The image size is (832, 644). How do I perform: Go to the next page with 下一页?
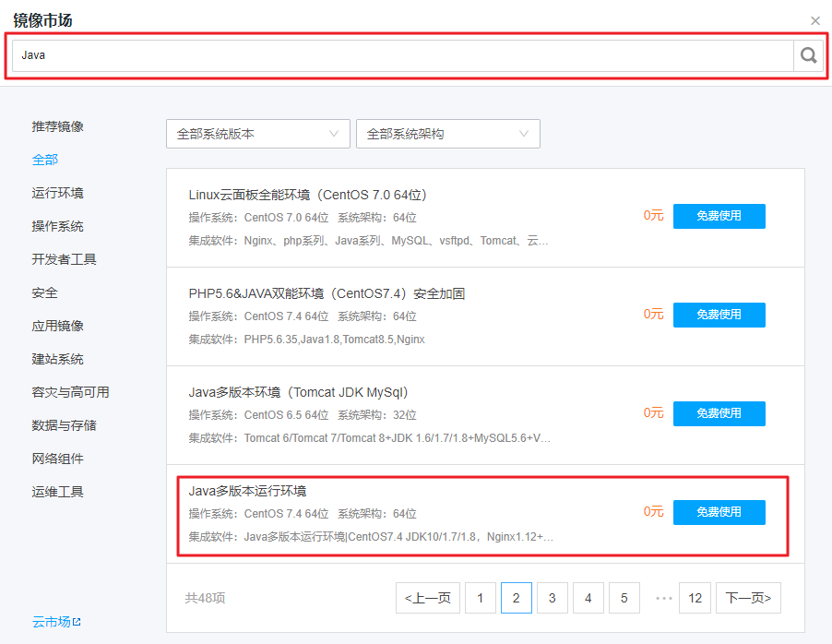click(748, 598)
